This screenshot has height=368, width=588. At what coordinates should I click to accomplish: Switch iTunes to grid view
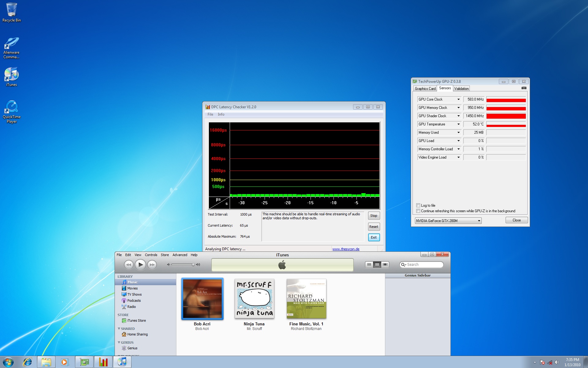click(x=377, y=264)
